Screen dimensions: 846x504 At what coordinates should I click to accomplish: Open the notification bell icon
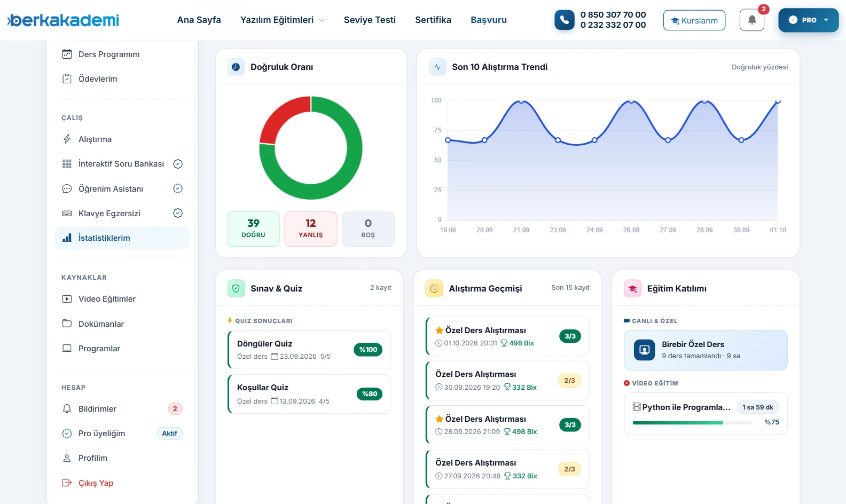click(751, 20)
